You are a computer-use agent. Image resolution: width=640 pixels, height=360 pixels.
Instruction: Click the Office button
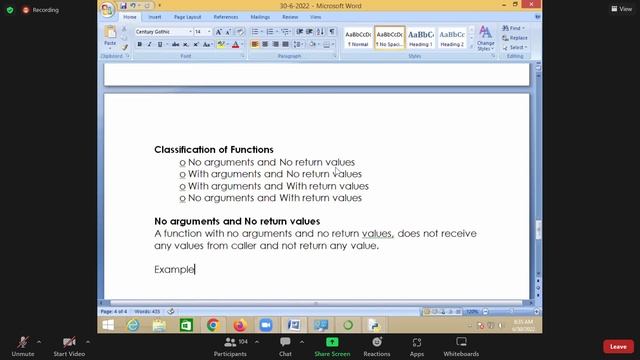coord(107,9)
